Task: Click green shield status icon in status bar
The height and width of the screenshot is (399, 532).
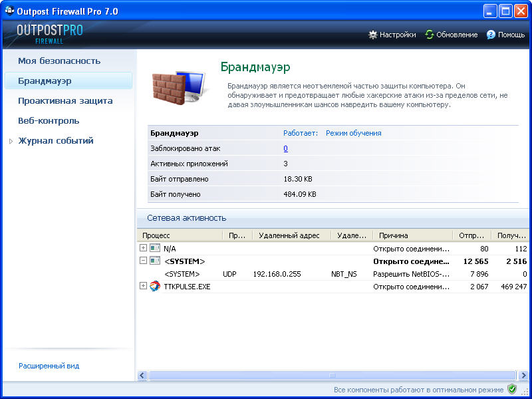Action: coord(511,389)
